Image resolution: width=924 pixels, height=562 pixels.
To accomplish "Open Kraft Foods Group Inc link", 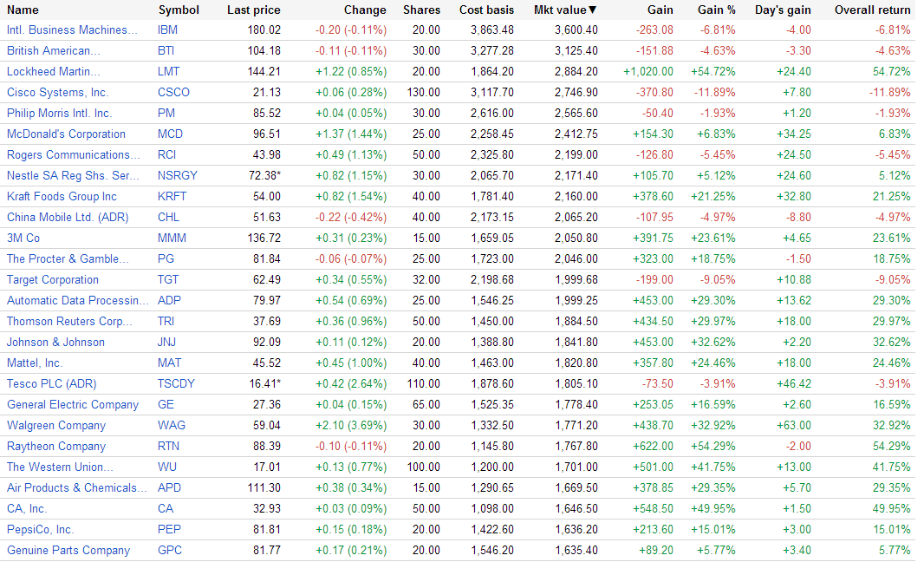I will 62,196.
